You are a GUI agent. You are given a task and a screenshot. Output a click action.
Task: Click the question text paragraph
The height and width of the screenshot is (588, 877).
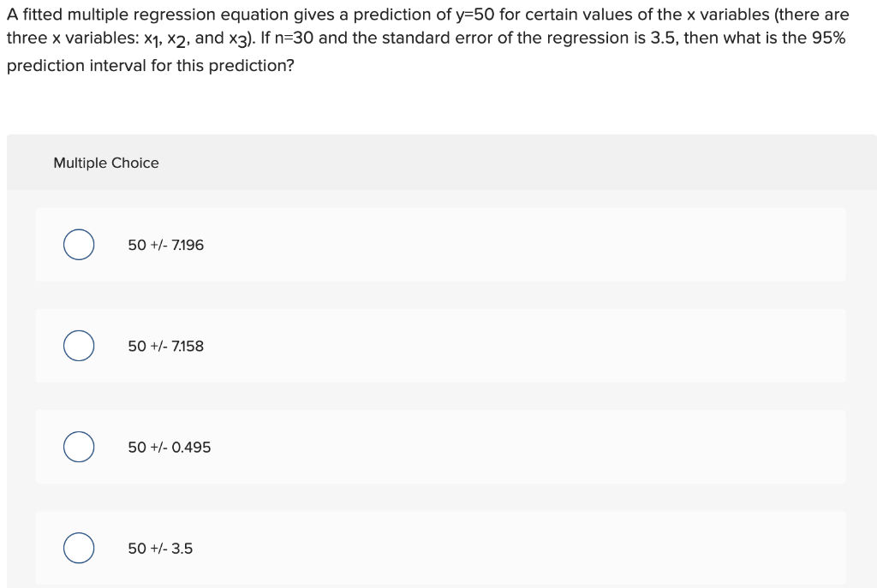[426, 38]
